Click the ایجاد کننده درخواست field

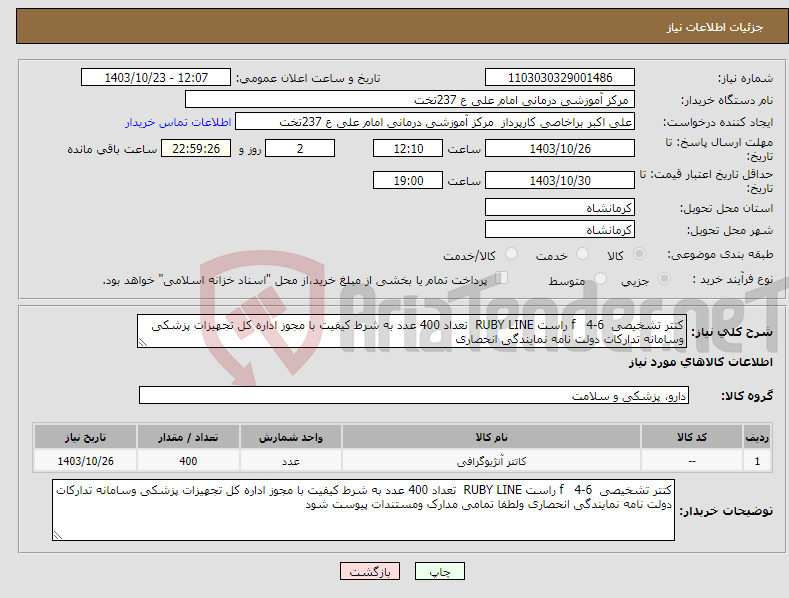coord(435,122)
